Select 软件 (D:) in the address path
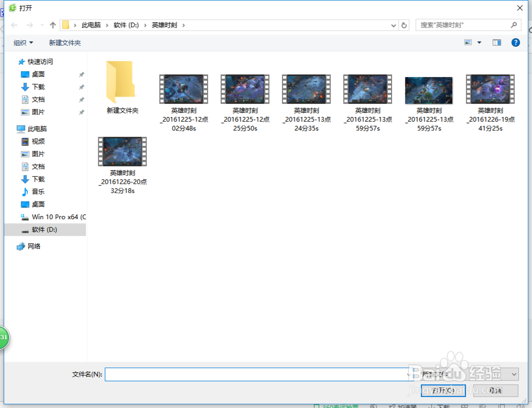Viewport: 532px width, 408px height. (x=126, y=25)
